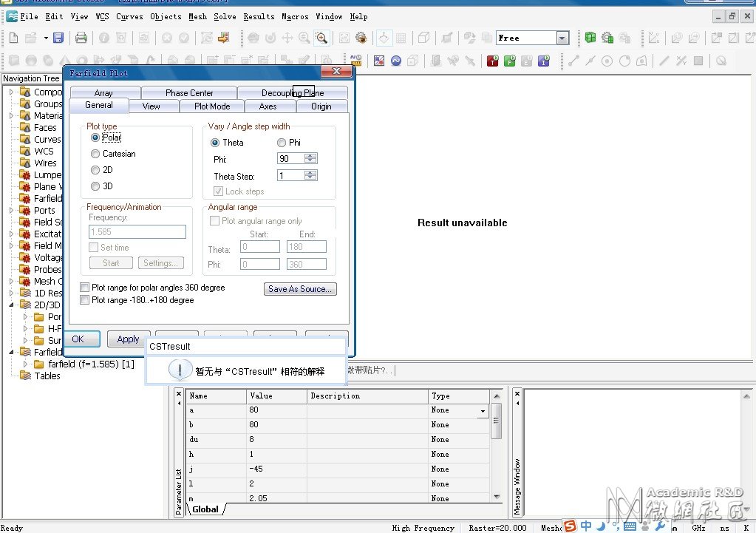Start the Eigenmode solver (E icon)
This screenshot has height=533, width=756.
pyautogui.click(x=526, y=61)
